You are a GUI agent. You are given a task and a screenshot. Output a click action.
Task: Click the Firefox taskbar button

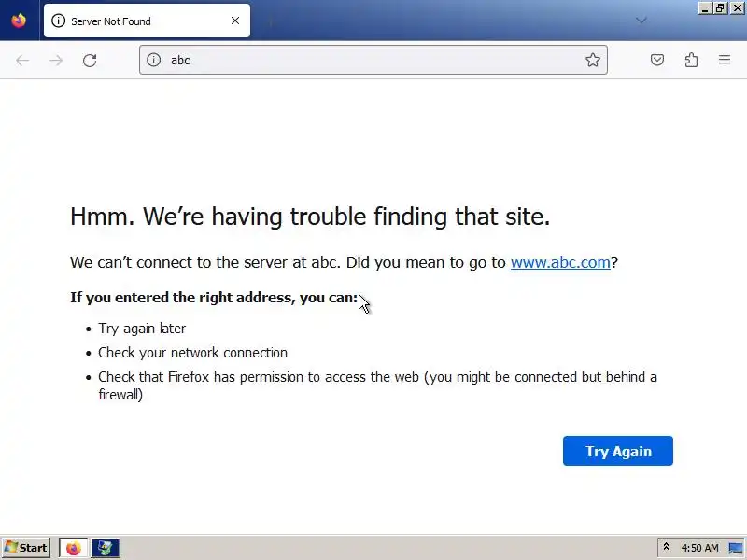click(x=73, y=548)
